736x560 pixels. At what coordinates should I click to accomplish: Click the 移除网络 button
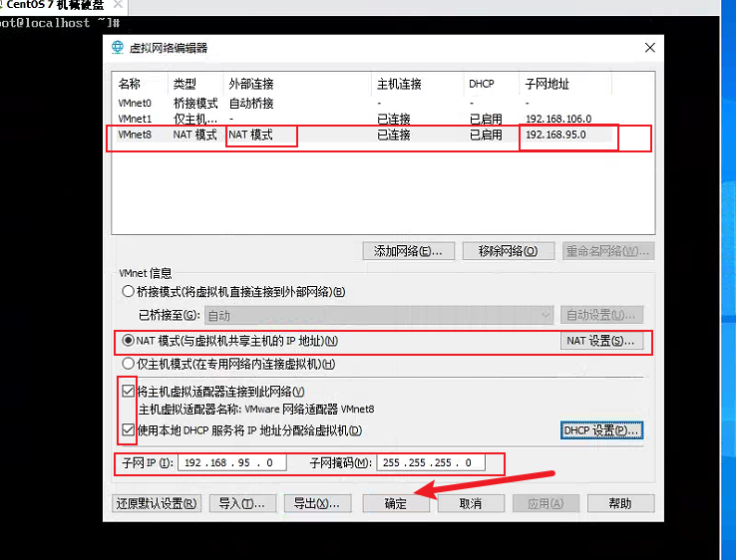pos(509,251)
